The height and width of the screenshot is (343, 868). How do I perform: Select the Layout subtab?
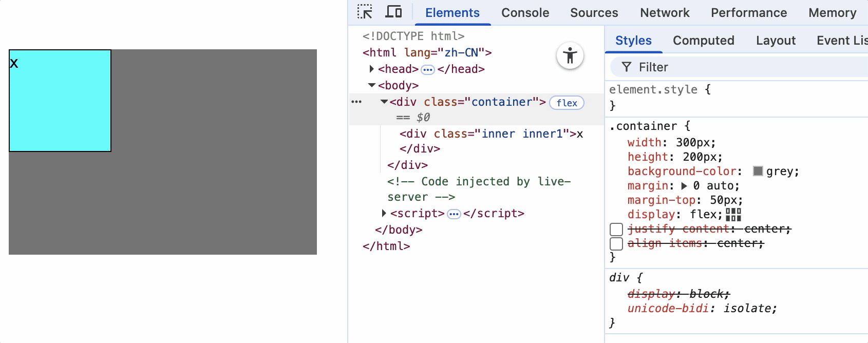tap(776, 41)
